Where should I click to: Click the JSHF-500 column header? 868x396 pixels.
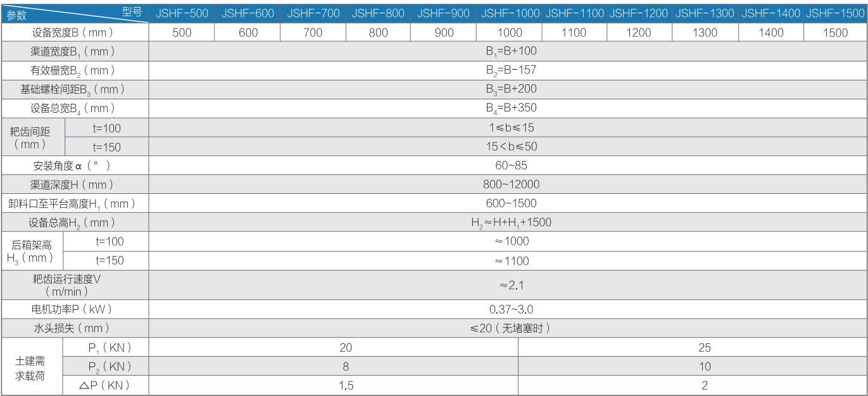182,13
